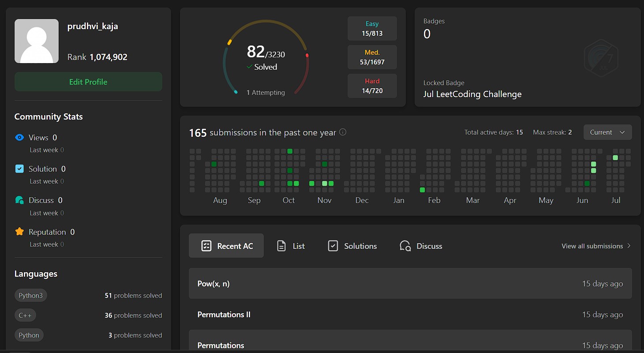Click the Reputation star icon
The width and height of the screenshot is (644, 353).
point(19,232)
